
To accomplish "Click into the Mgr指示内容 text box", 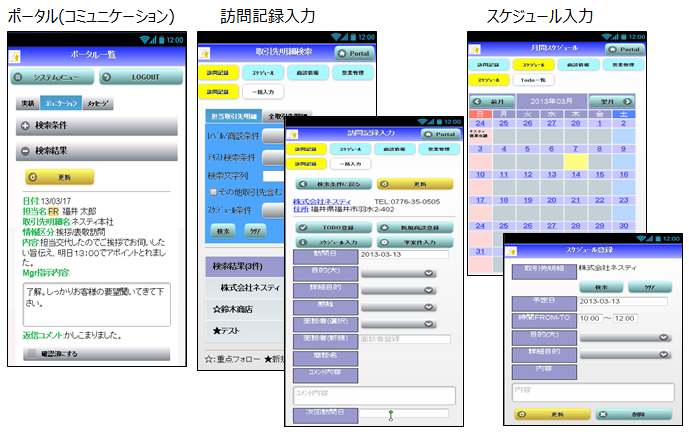I will (x=97, y=304).
